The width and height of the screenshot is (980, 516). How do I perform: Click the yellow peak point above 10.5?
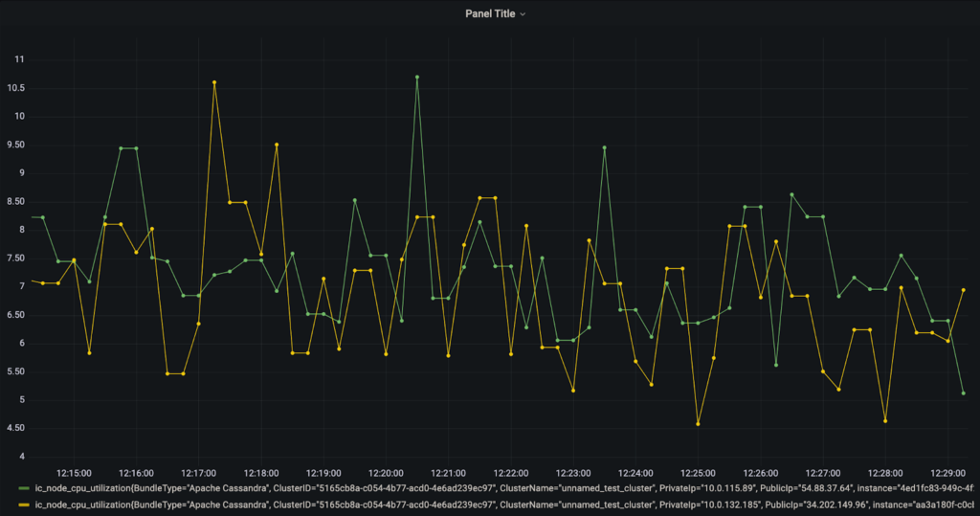tap(214, 82)
